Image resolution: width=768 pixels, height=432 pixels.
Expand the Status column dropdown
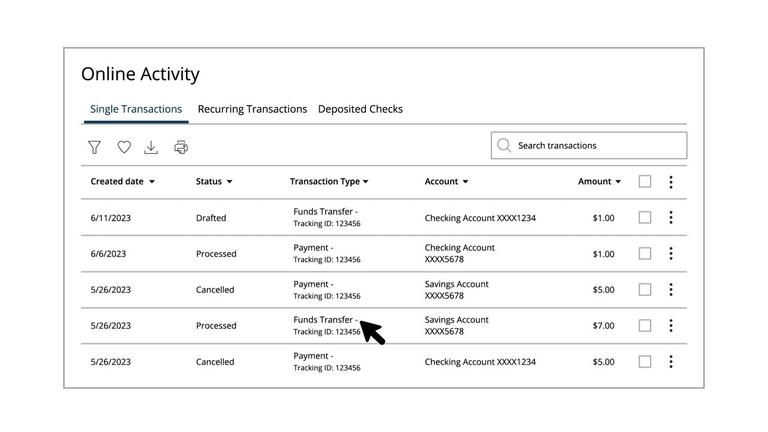click(229, 182)
